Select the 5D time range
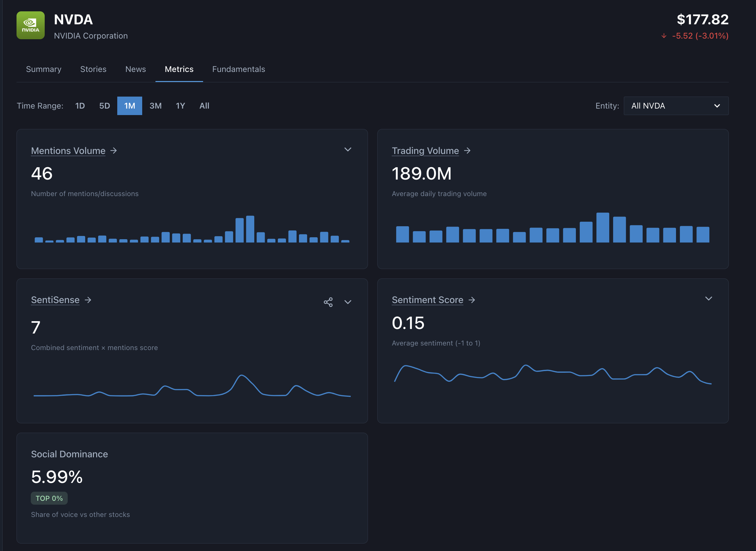This screenshot has width=756, height=551. 104,106
